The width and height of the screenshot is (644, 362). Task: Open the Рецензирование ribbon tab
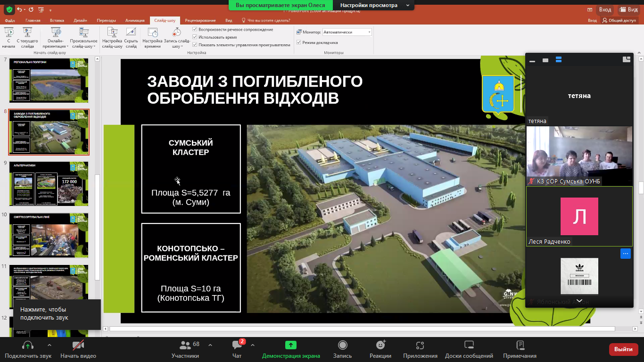pyautogui.click(x=200, y=20)
